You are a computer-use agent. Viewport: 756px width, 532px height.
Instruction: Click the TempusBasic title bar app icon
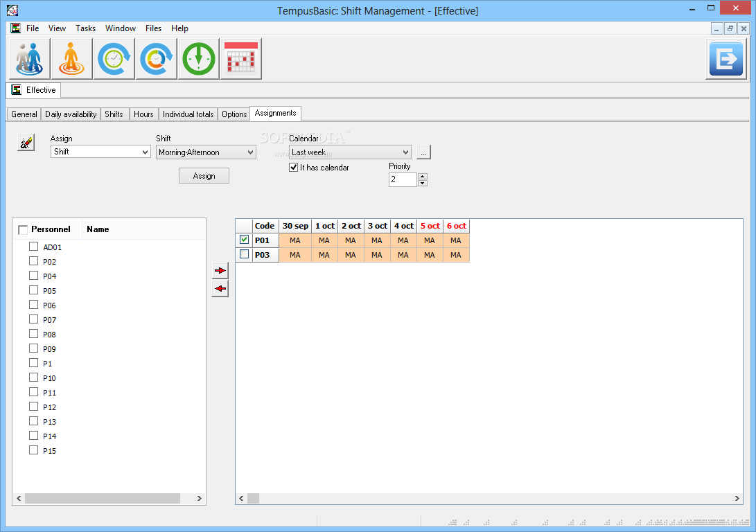pos(12,10)
